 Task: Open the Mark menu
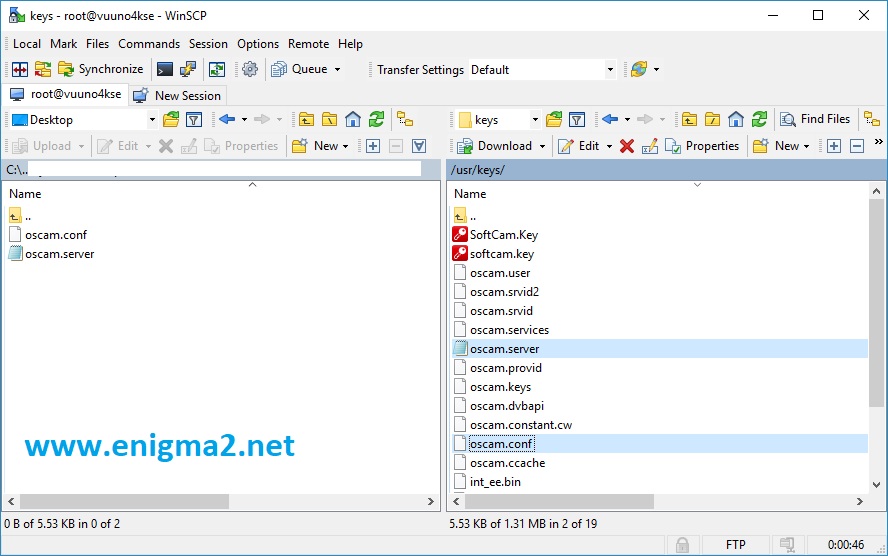(x=63, y=44)
